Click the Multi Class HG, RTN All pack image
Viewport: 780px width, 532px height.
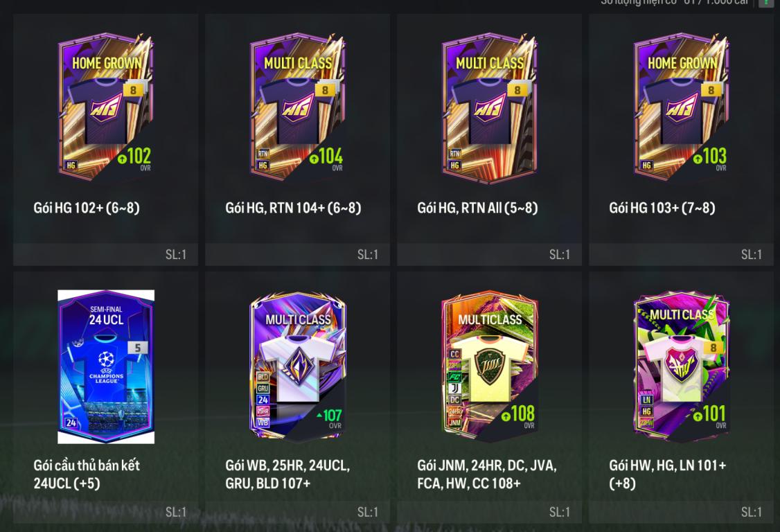[x=490, y=107]
